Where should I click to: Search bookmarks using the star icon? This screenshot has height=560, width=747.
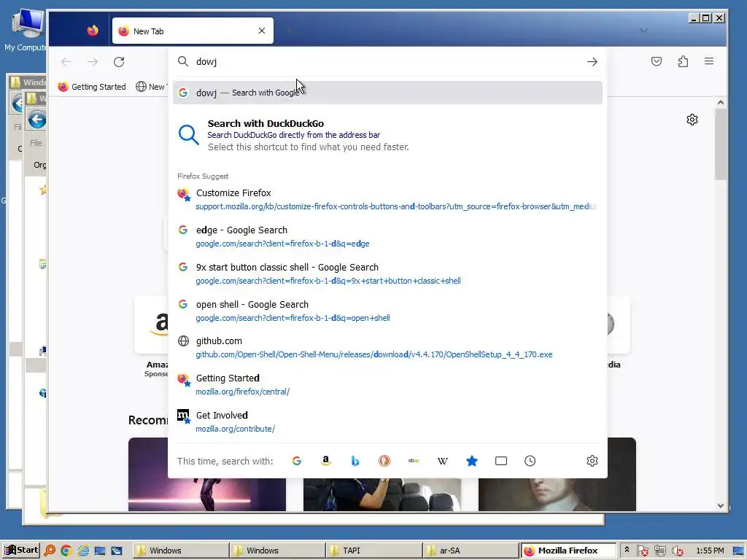coord(472,461)
